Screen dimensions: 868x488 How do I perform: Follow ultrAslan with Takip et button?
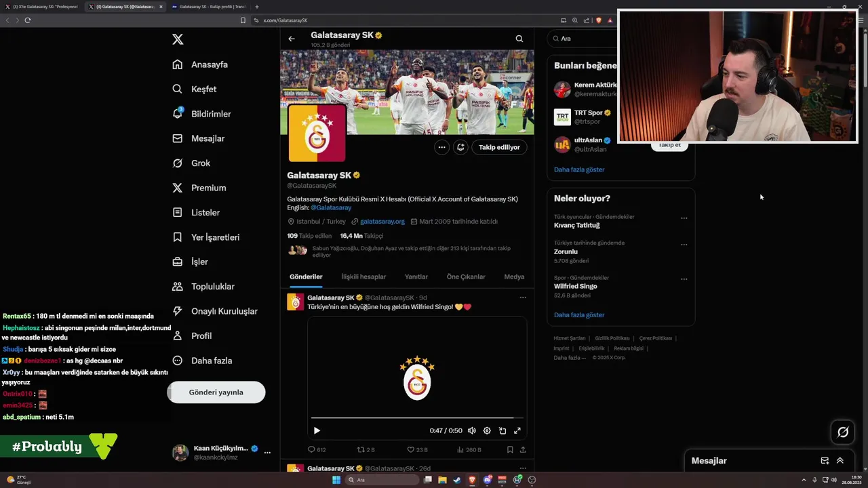click(x=669, y=145)
